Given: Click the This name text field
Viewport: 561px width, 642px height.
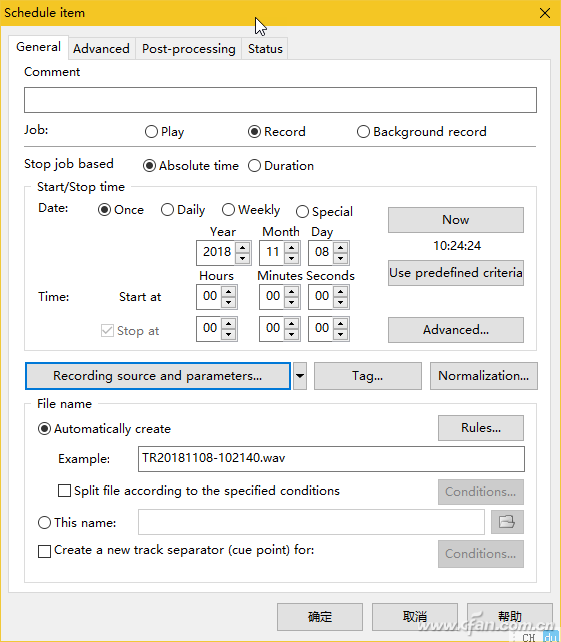Looking at the screenshot, I should pos(311,522).
